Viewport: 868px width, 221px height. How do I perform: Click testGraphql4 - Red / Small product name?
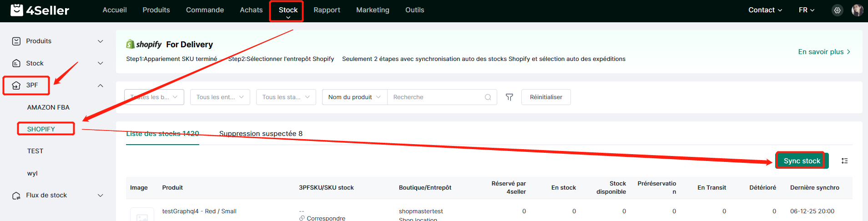pyautogui.click(x=199, y=211)
